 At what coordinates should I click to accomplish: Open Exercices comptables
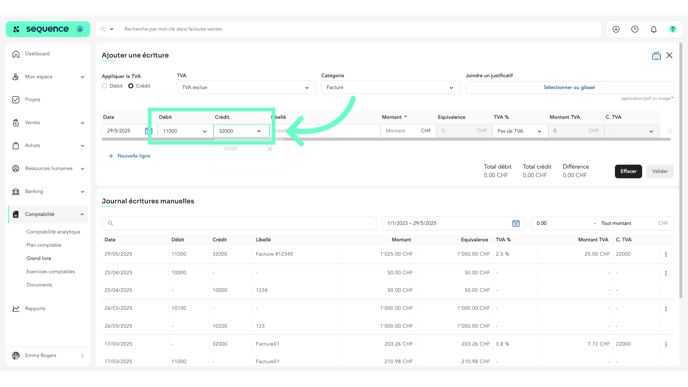(50, 272)
